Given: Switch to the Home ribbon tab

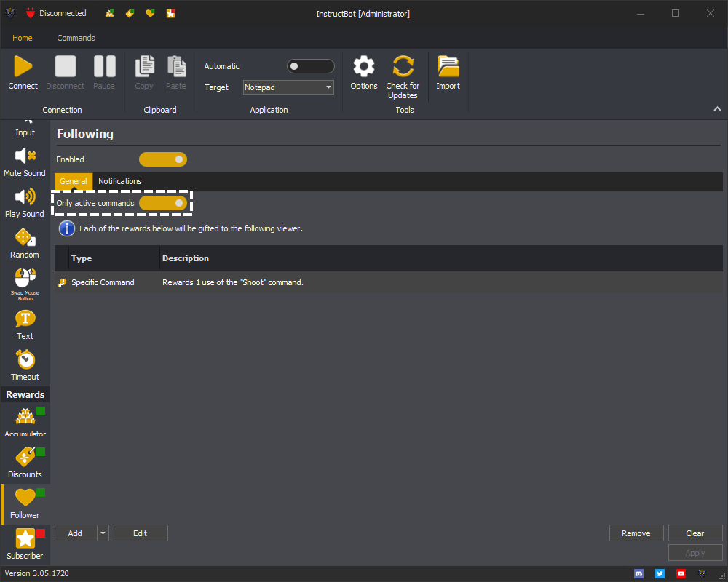Looking at the screenshot, I should click(x=23, y=38).
